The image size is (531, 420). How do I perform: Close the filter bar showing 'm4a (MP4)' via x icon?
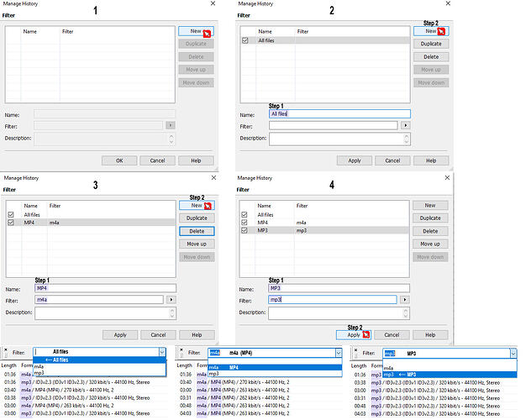(x=181, y=350)
